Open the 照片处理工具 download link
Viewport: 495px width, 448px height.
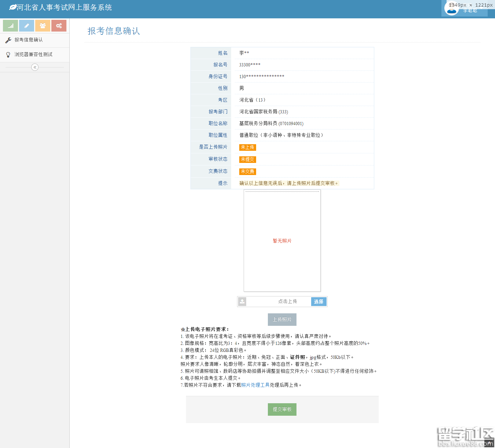255,385
